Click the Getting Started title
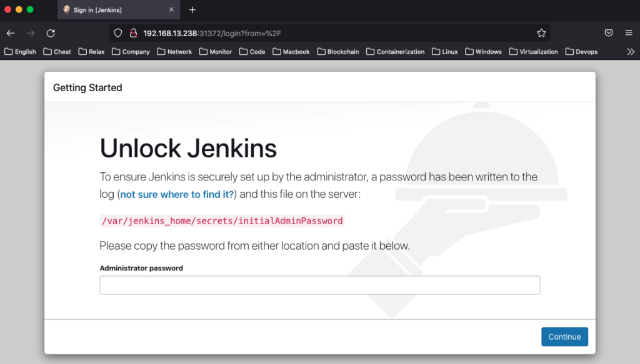The image size is (640, 364). pos(87,87)
